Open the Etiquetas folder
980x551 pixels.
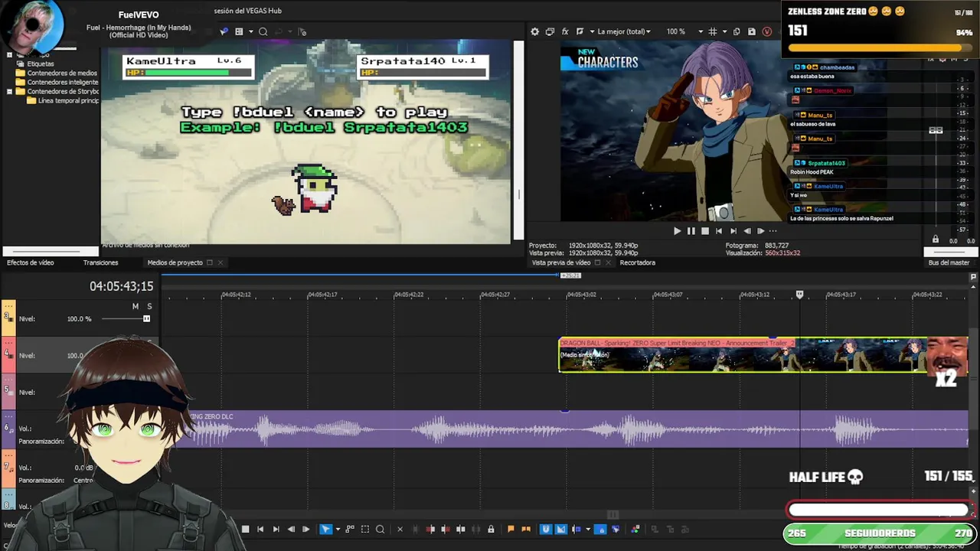[41, 64]
